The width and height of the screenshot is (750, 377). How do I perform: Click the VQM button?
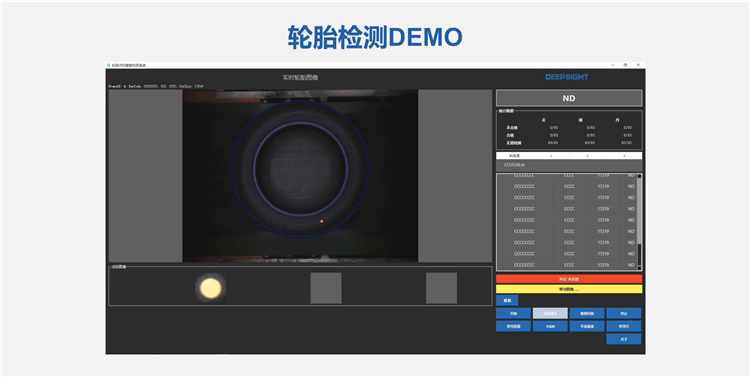[550, 326]
